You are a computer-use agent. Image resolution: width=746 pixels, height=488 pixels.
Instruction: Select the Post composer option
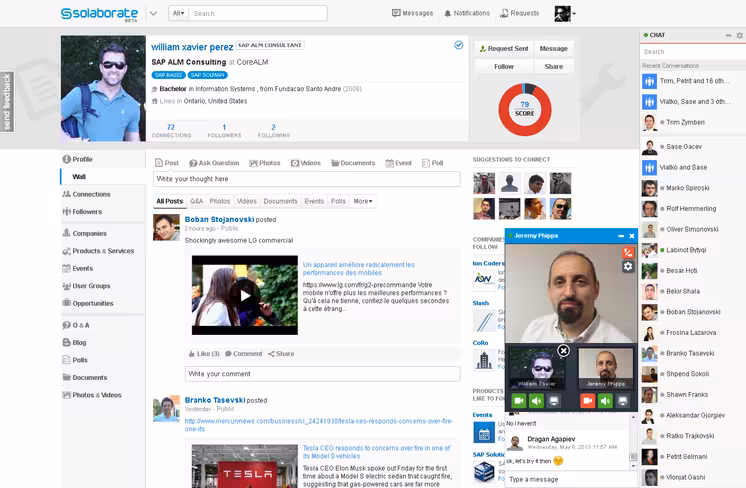pyautogui.click(x=167, y=163)
